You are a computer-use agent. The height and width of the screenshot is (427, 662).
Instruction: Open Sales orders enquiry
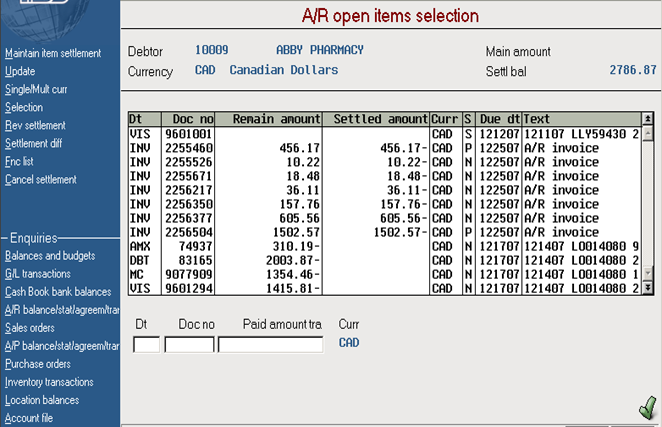tap(30, 328)
